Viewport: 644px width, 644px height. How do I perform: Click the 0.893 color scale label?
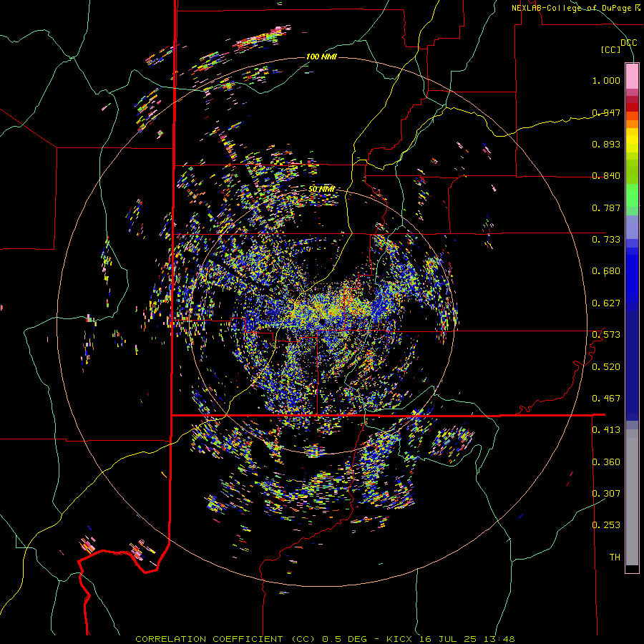coord(606,144)
